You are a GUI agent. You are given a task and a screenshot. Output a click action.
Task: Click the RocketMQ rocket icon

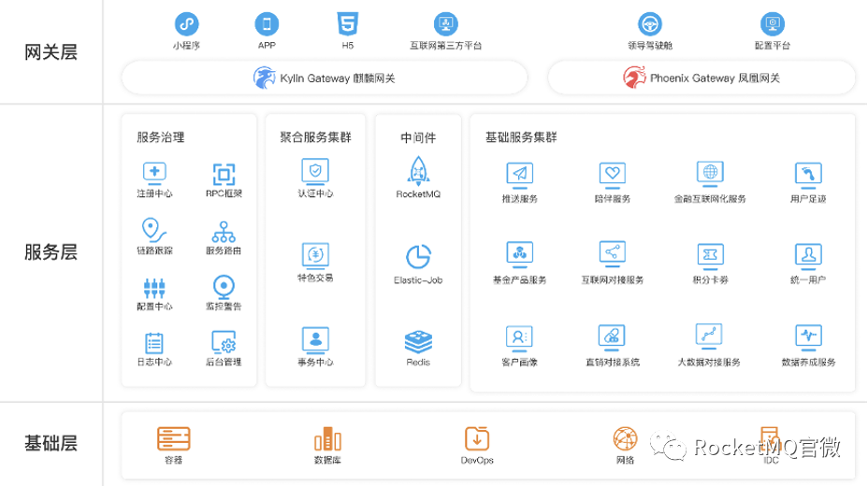418,171
